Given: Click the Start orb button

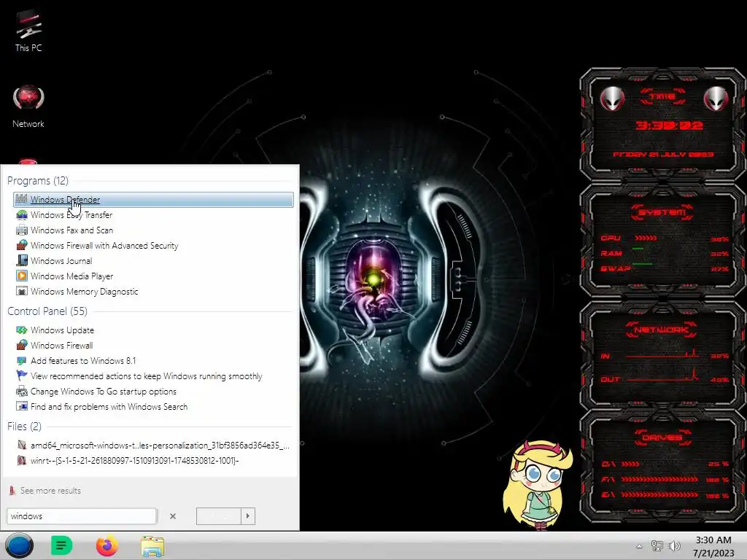Looking at the screenshot, I should click(x=19, y=545).
